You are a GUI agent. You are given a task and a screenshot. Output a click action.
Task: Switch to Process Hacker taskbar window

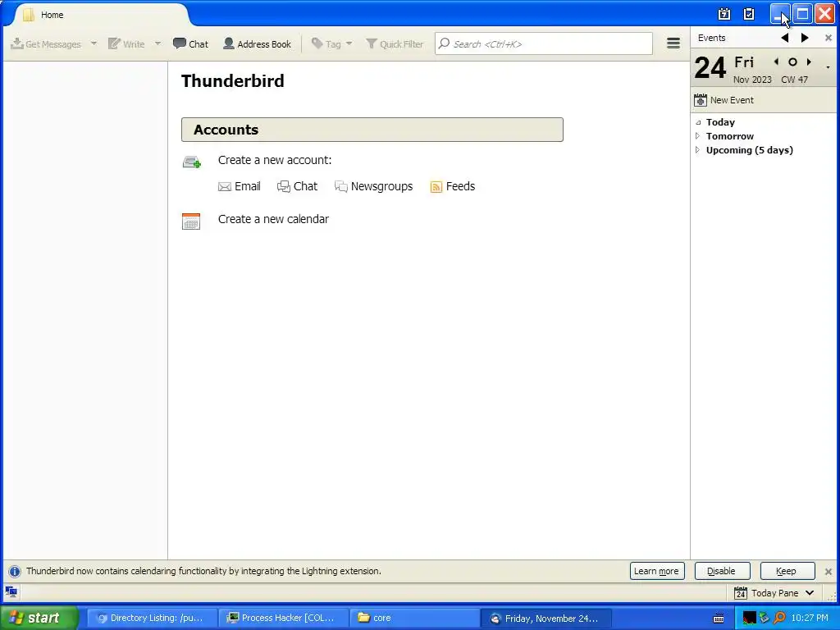pos(283,618)
